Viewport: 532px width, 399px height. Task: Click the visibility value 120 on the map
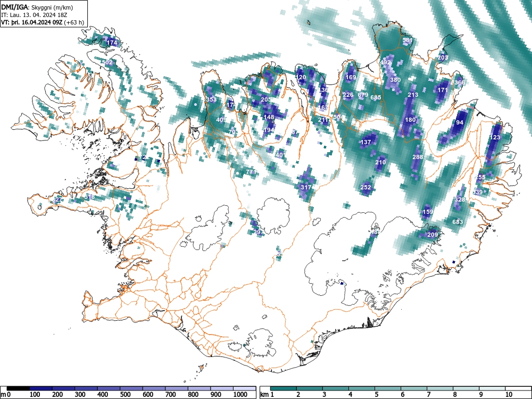pos(301,77)
